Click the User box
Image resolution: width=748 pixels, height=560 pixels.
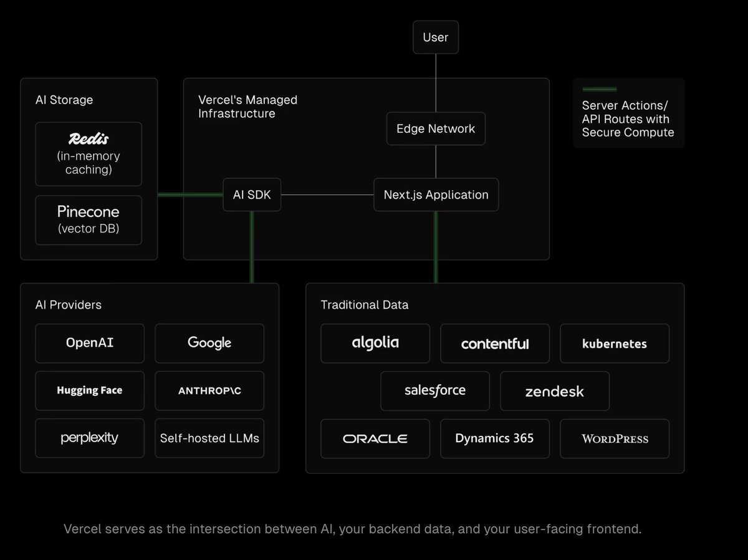tap(435, 37)
